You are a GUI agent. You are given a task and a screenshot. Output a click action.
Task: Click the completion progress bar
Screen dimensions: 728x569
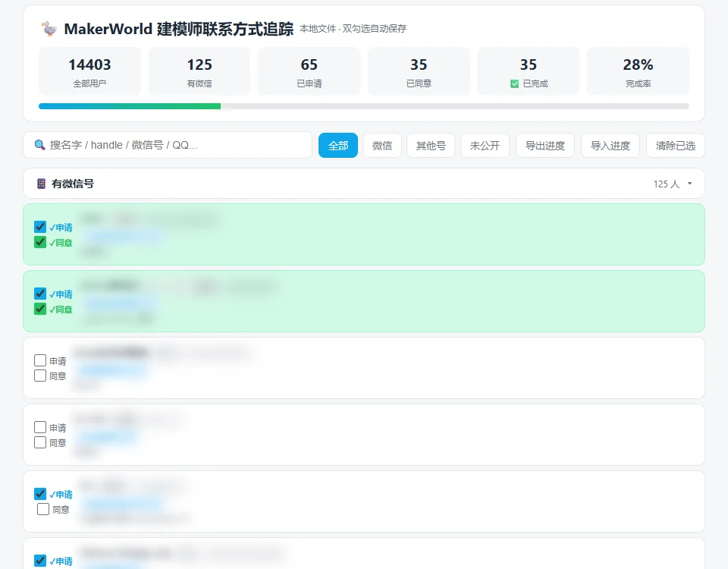[364, 106]
